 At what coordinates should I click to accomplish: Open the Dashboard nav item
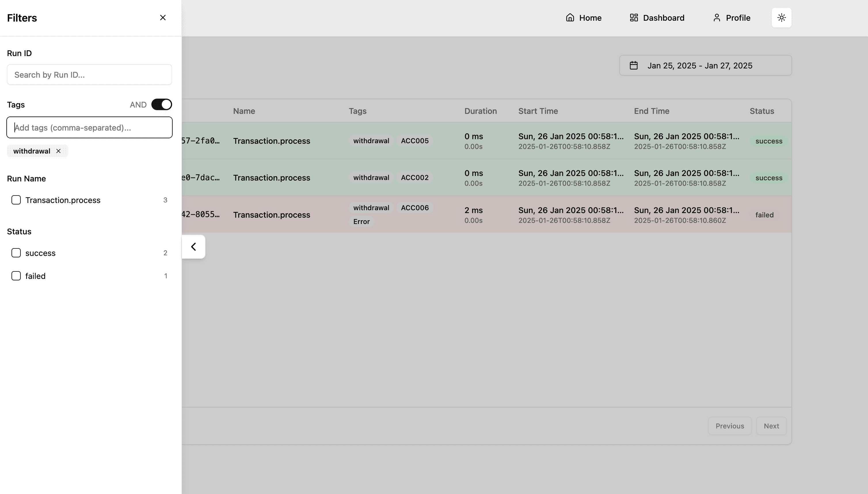coord(657,18)
